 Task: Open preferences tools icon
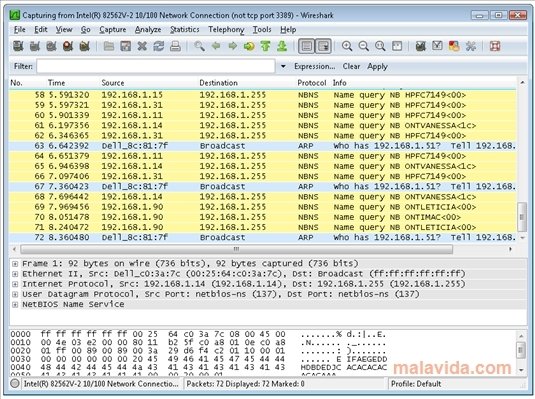click(471, 46)
